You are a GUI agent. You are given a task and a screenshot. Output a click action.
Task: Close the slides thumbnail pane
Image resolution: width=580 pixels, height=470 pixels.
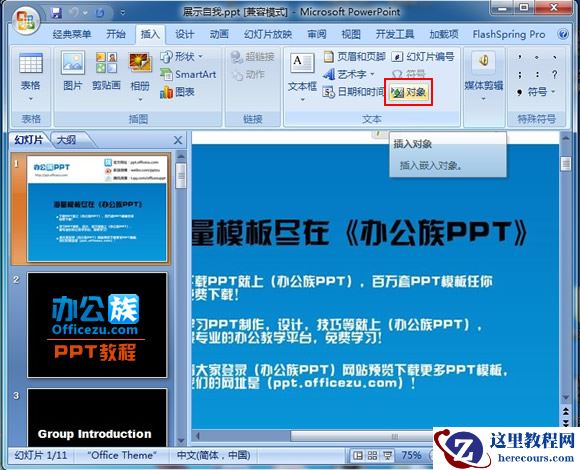coord(178,140)
